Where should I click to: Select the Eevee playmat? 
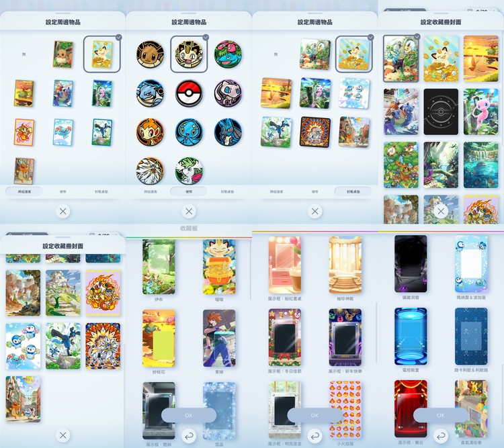click(x=315, y=54)
